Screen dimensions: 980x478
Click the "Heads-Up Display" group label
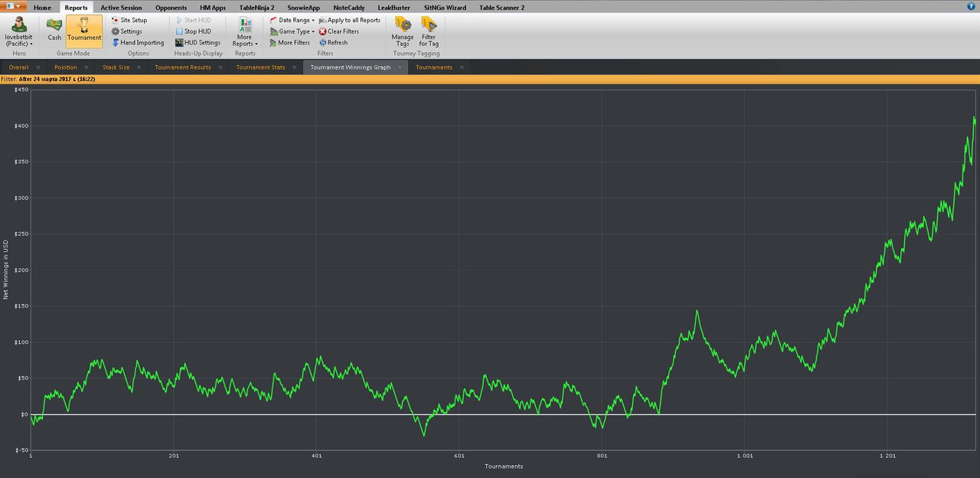pos(198,54)
